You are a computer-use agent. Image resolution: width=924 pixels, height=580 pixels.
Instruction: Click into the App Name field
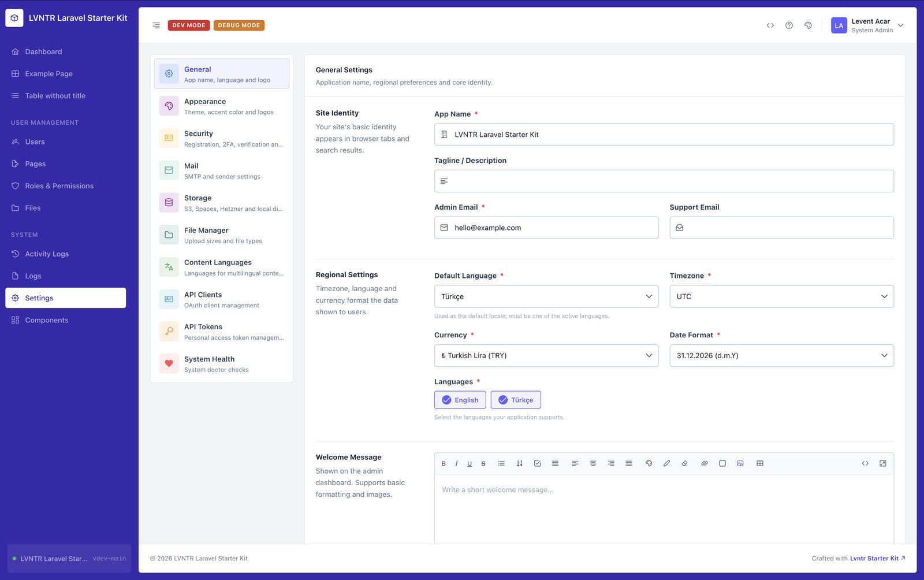point(664,135)
